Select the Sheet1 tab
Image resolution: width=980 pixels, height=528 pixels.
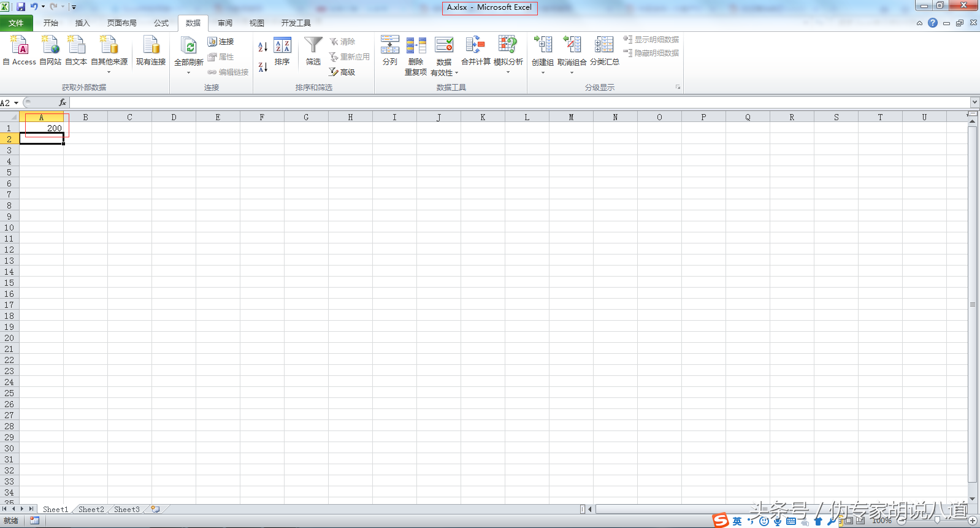click(x=55, y=510)
